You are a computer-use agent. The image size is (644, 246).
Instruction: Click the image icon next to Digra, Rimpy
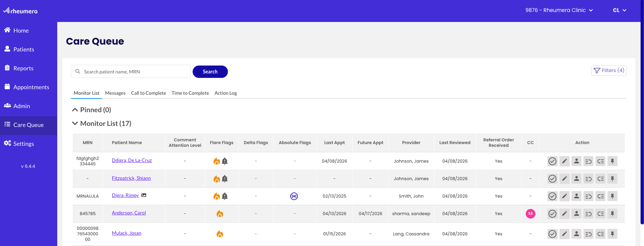[x=144, y=195]
